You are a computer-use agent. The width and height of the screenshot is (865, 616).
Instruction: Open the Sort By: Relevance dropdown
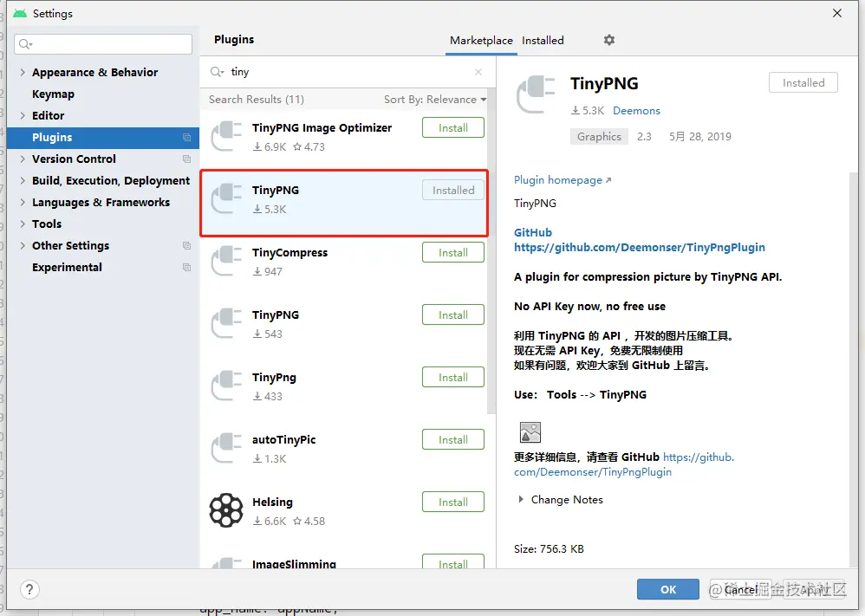pyautogui.click(x=435, y=100)
